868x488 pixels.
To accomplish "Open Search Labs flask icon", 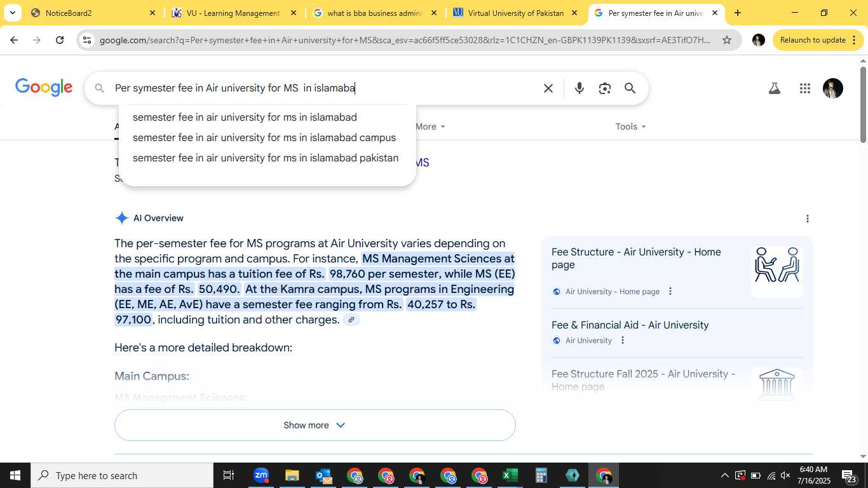I will point(774,88).
